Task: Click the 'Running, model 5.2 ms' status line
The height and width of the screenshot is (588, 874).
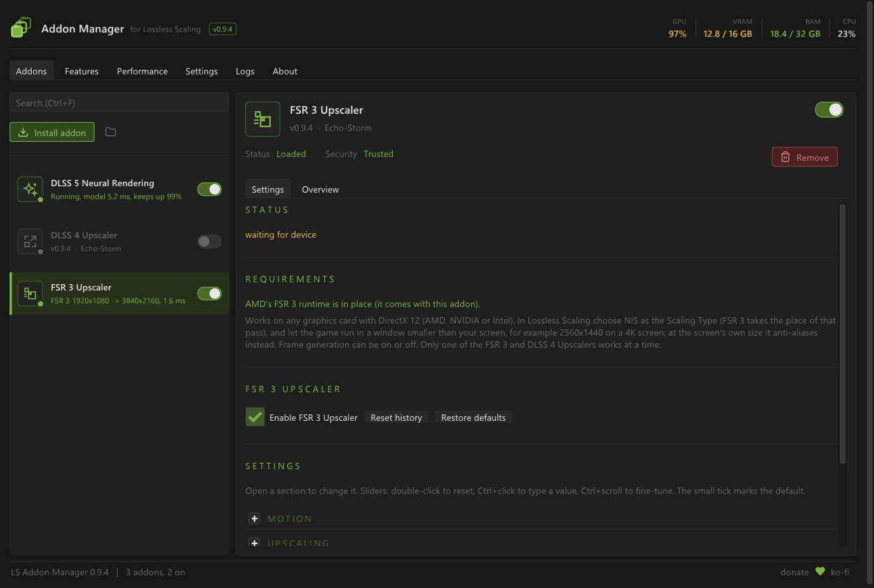Action: [x=116, y=196]
